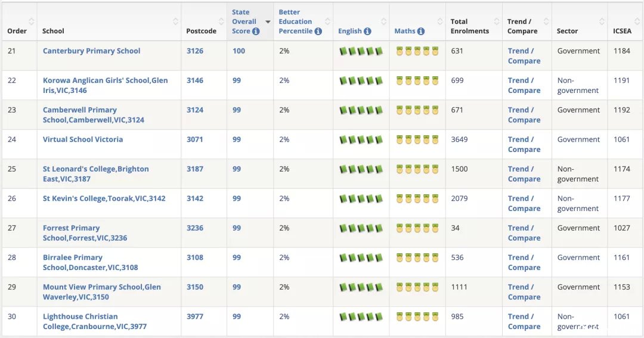Click Maths medal rating for Camberwell Primary School

417,110
